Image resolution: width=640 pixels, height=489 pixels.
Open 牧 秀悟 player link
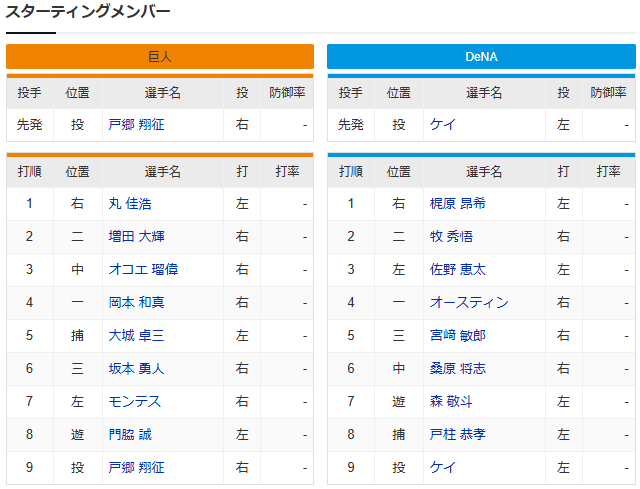pos(451,237)
